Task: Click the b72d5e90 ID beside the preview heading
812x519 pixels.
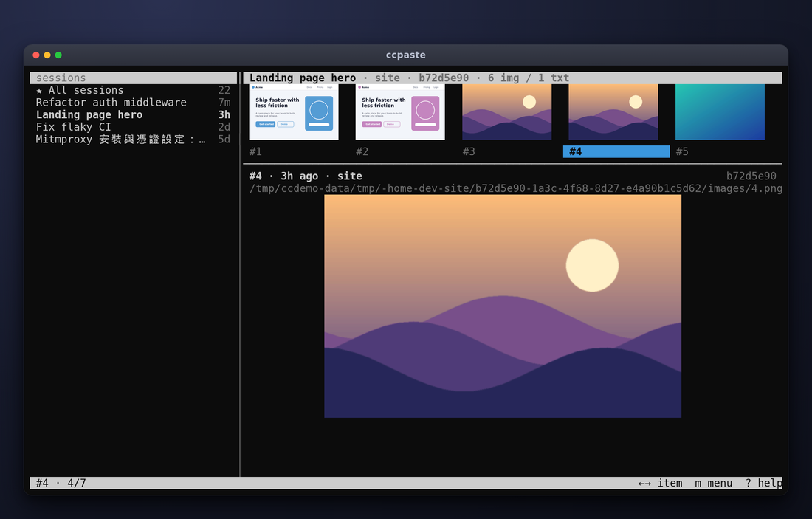Action: tap(751, 176)
